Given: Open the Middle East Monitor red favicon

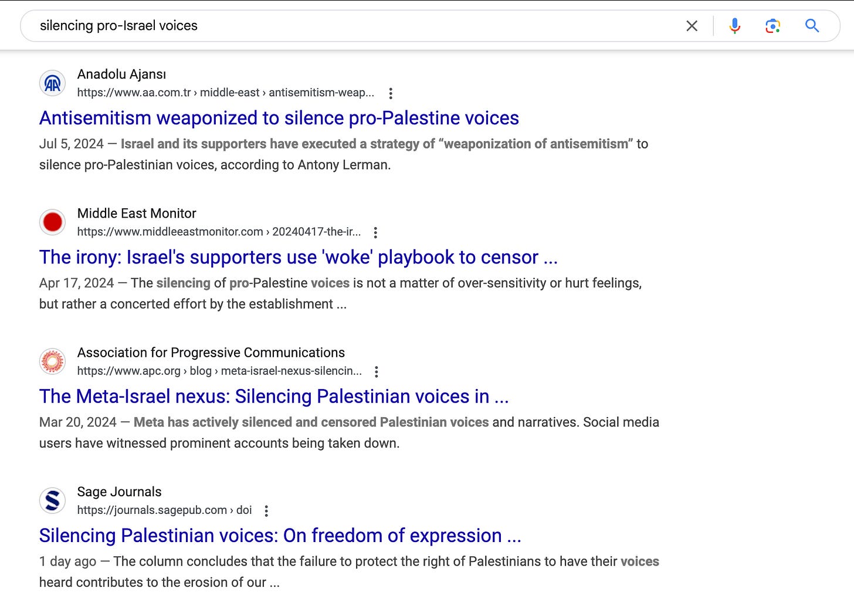Looking at the screenshot, I should [x=52, y=222].
